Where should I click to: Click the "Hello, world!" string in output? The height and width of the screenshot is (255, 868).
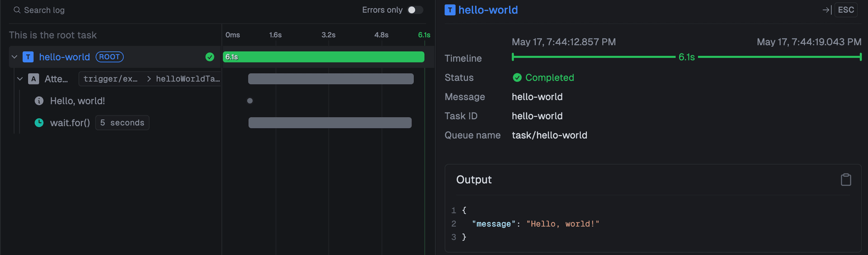pos(563,224)
